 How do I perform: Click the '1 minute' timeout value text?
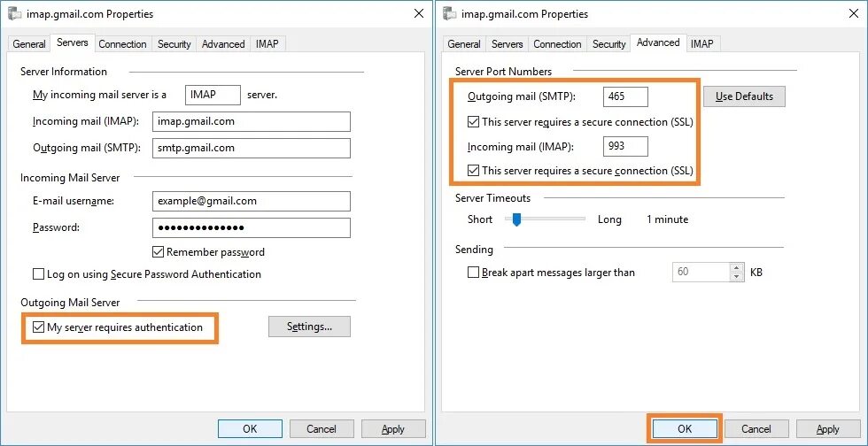point(668,219)
